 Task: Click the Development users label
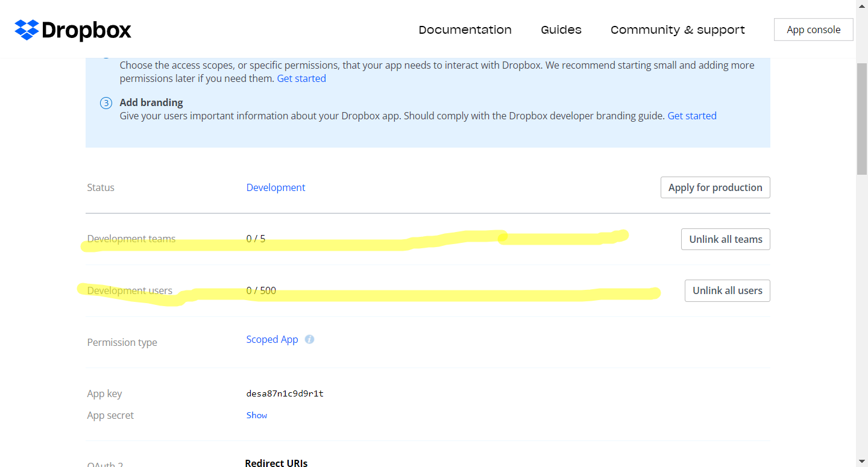pyautogui.click(x=130, y=290)
